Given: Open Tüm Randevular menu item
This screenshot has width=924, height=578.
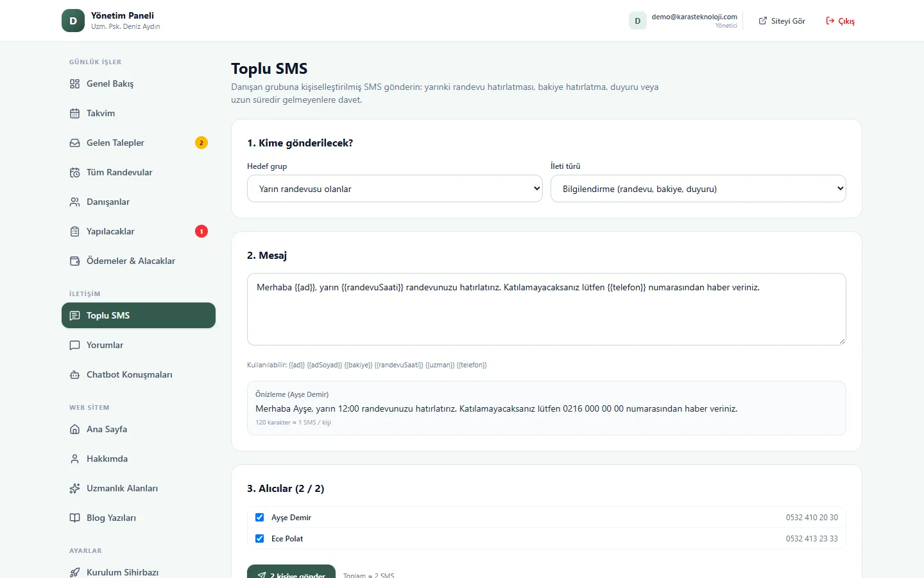Looking at the screenshot, I should [139, 172].
